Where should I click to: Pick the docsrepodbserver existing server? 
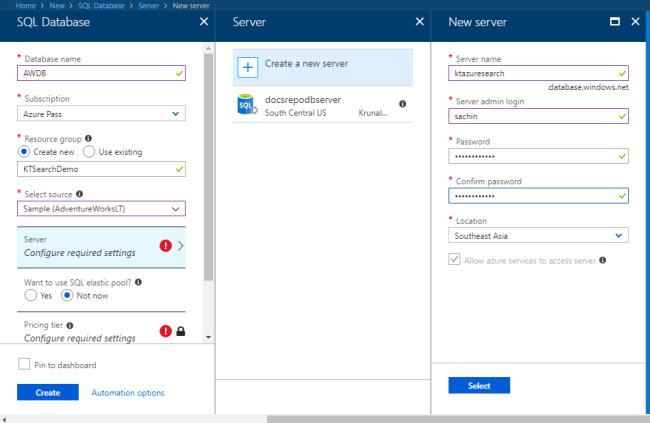coord(323,105)
